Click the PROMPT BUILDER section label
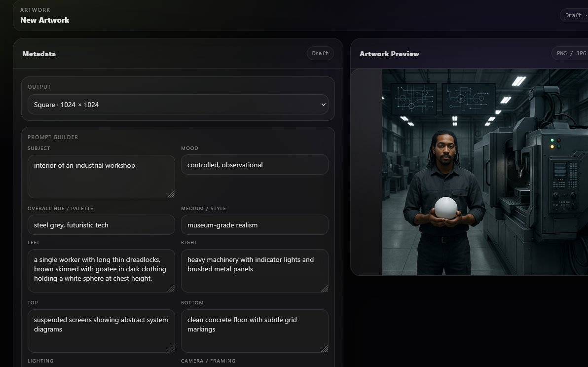This screenshot has width=588, height=367. coord(53,137)
